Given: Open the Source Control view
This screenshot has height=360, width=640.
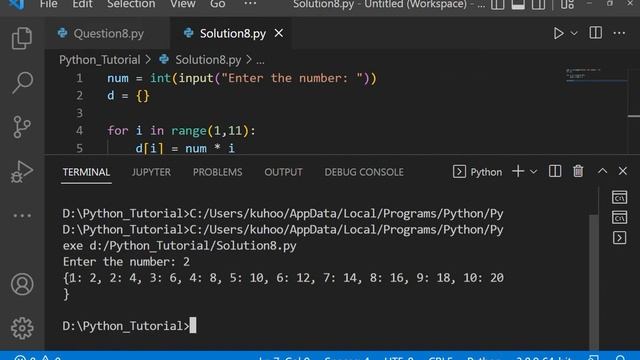Looking at the screenshot, I should pyautogui.click(x=22, y=127).
